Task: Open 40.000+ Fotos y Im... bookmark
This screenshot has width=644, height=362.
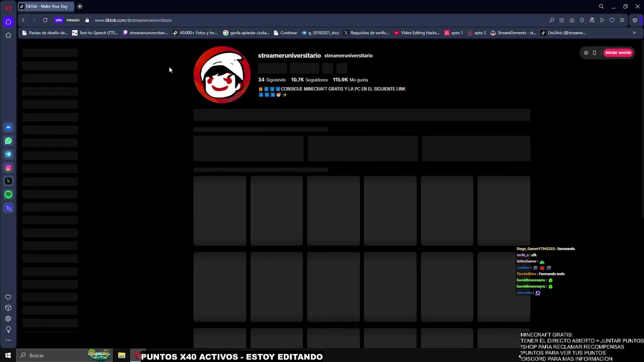Action: [195, 33]
